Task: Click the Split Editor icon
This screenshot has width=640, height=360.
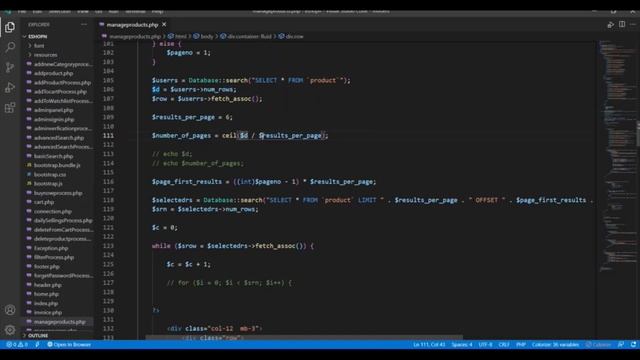Action: tap(622, 24)
